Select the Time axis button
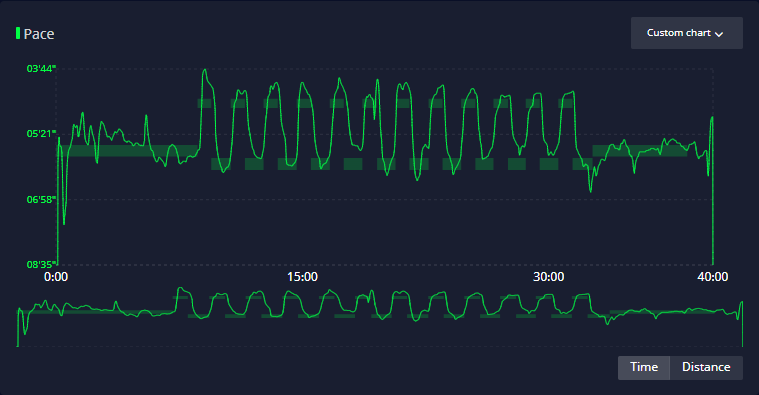 coord(644,367)
